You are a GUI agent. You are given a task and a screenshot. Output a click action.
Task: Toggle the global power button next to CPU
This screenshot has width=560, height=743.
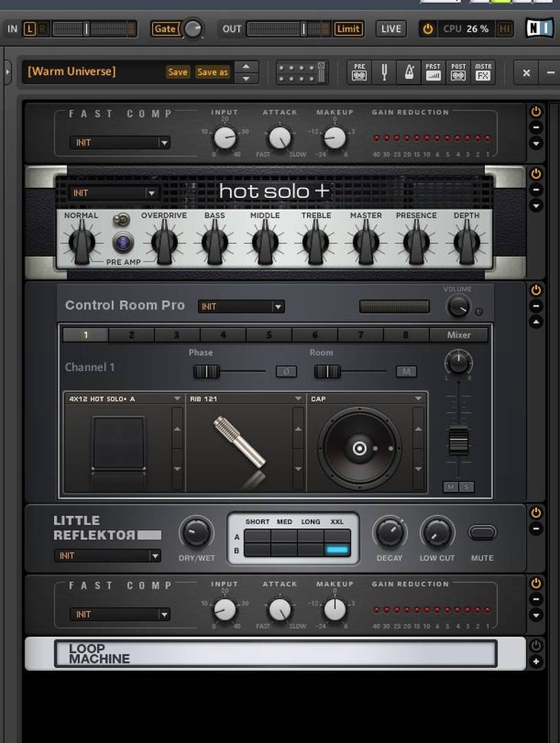pyautogui.click(x=428, y=29)
